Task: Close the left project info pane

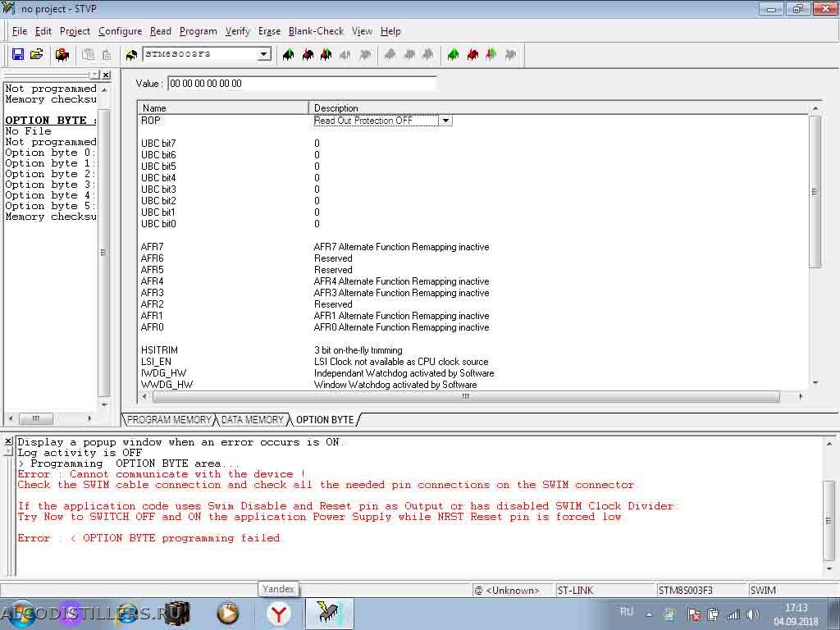Action: click(x=106, y=75)
